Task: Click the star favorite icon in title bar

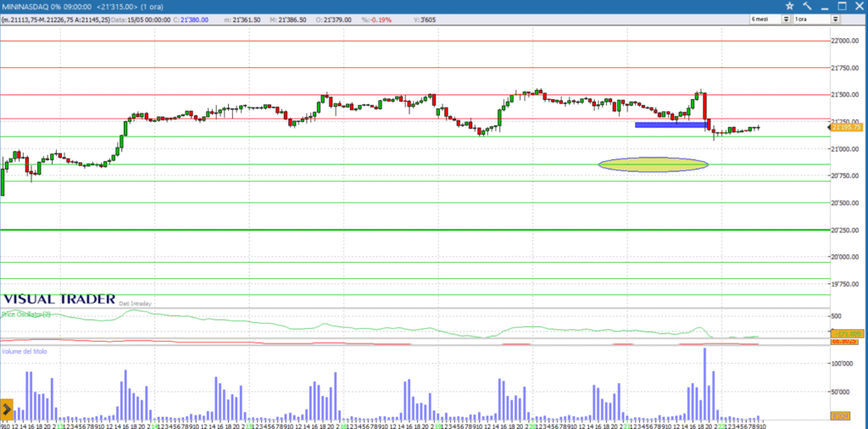Action: pyautogui.click(x=789, y=6)
